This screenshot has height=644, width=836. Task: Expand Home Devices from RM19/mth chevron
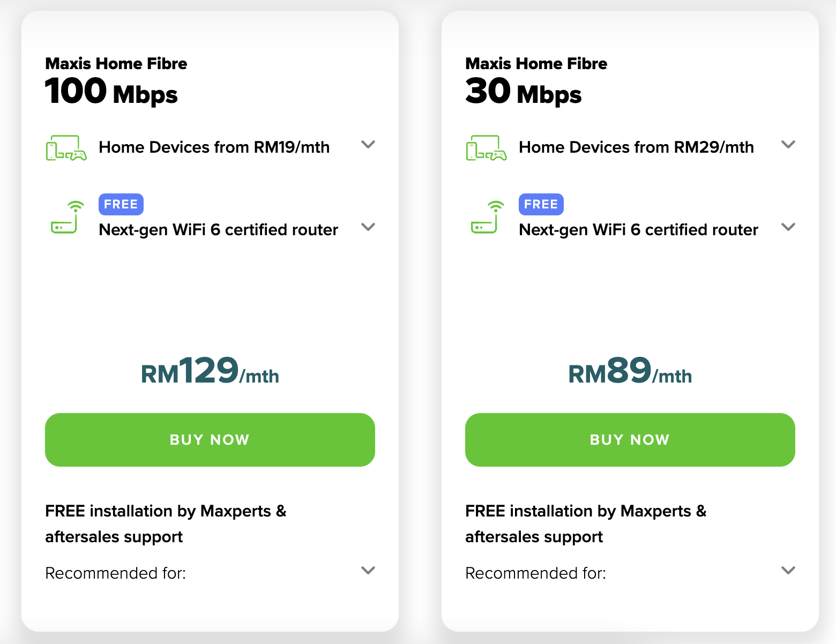coord(368,145)
